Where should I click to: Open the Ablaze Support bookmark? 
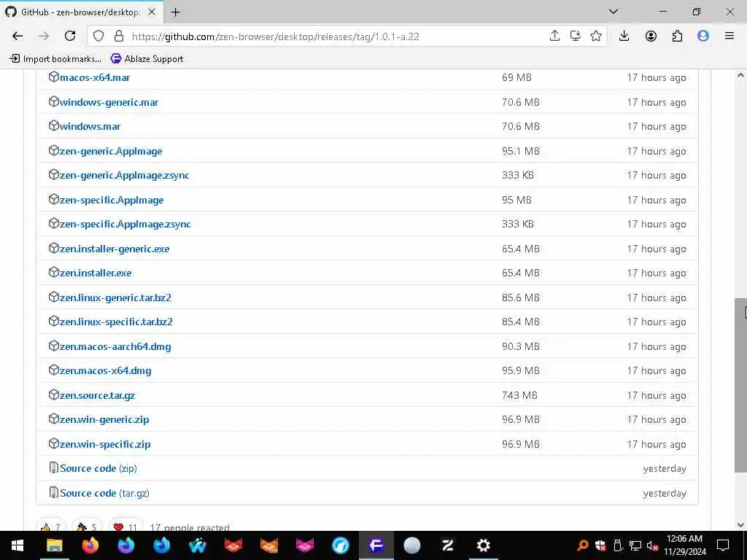[x=147, y=59]
